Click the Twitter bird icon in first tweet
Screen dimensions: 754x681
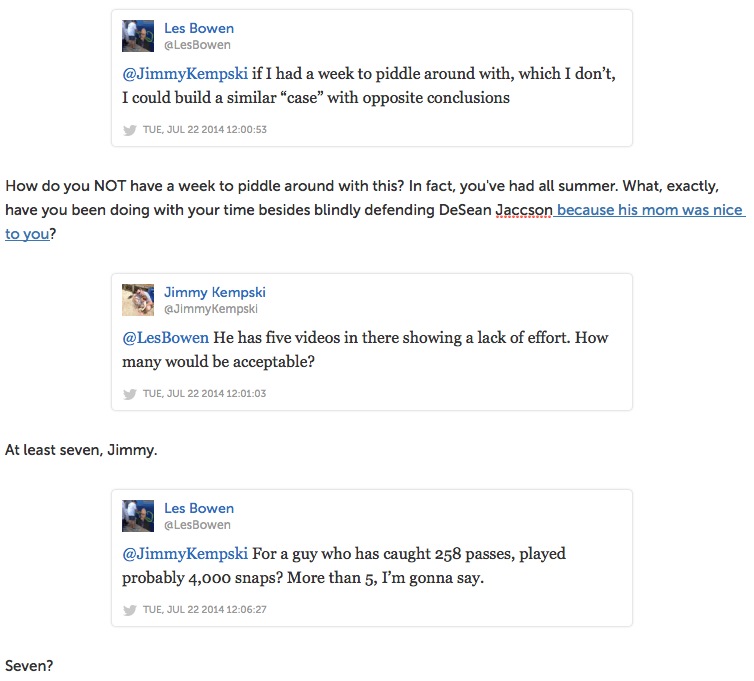[x=130, y=130]
